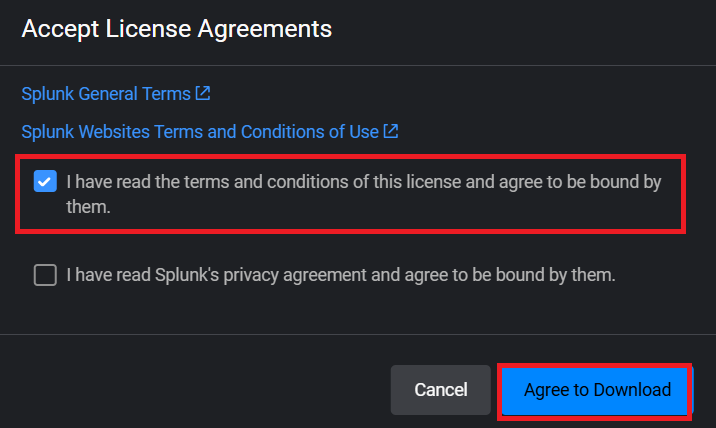The image size is (716, 428).
Task: Click external-link icon beside Splunk General Terms
Action: 203,93
